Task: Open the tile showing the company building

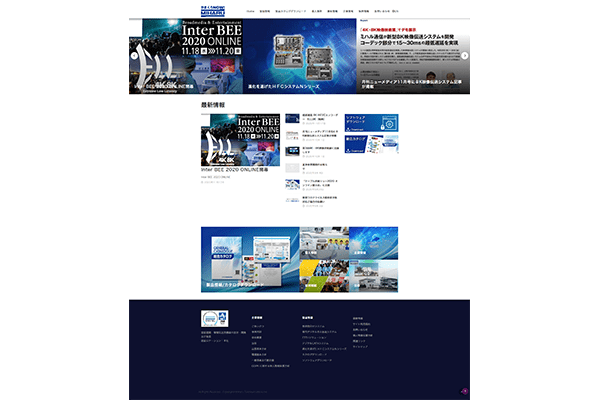Action: (x=373, y=276)
